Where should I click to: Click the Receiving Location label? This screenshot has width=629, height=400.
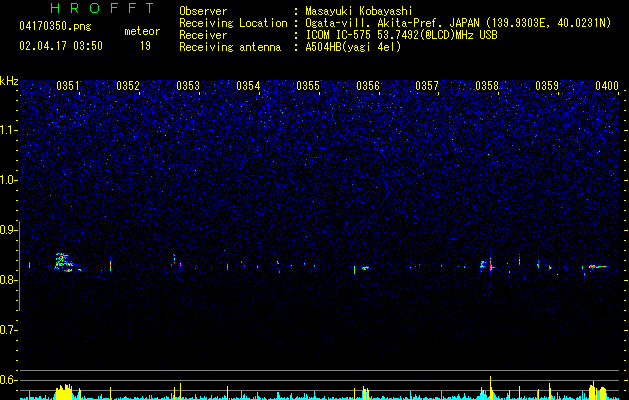pos(233,23)
